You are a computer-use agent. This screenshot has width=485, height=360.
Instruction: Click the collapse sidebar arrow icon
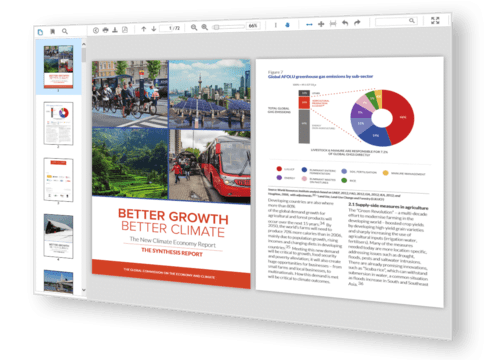click(96, 30)
